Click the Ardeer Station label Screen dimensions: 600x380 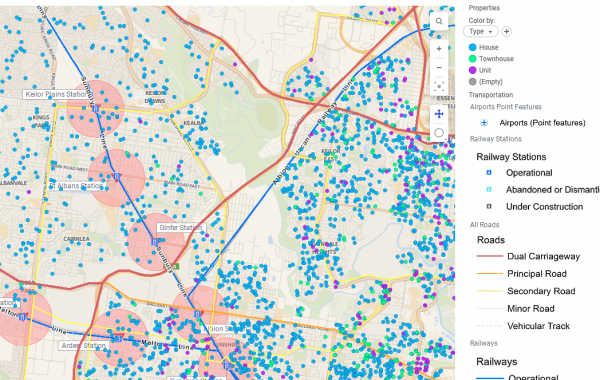pyautogui.click(x=83, y=346)
